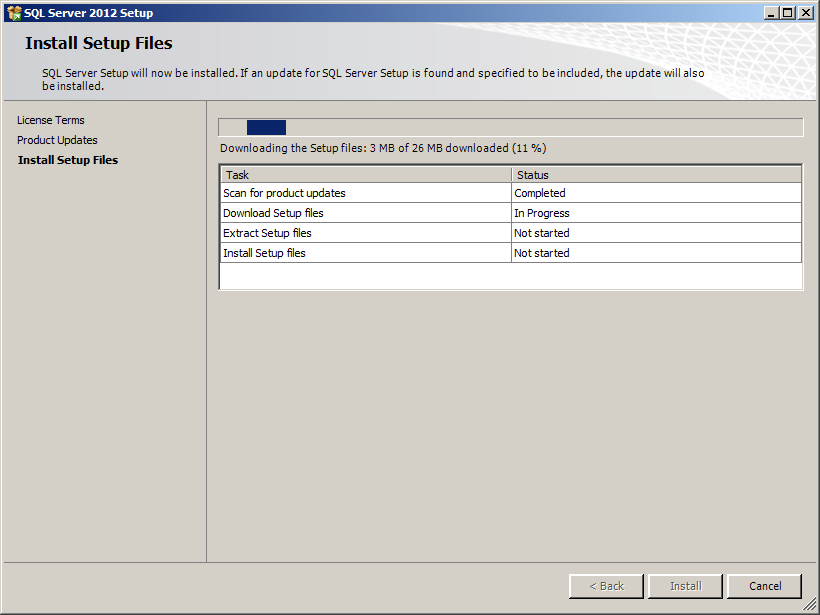Click the download progress bar

pyautogui.click(x=510, y=127)
